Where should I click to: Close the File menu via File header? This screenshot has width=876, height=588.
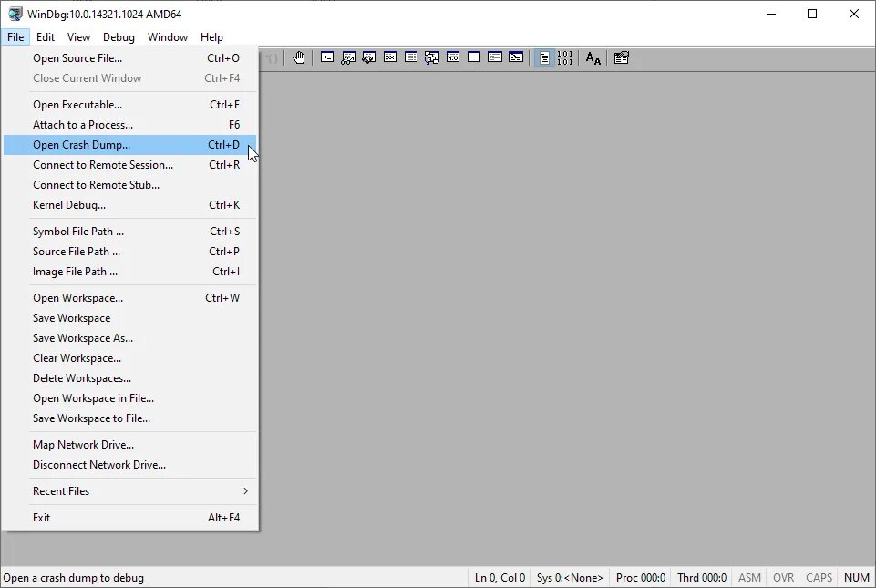15,36
